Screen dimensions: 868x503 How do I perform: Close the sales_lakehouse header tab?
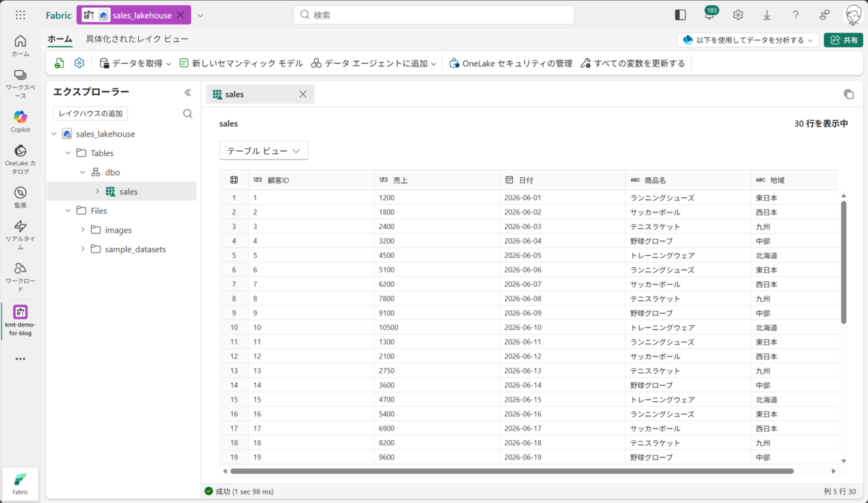click(x=180, y=15)
